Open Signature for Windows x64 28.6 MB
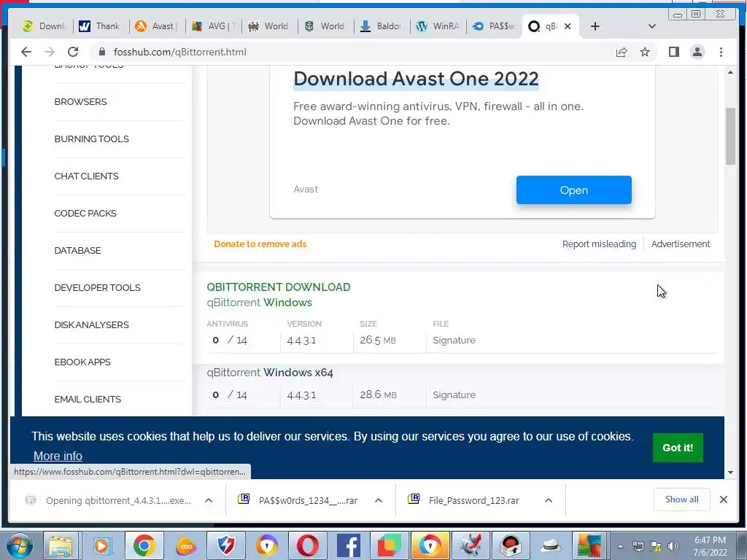 [x=454, y=394]
